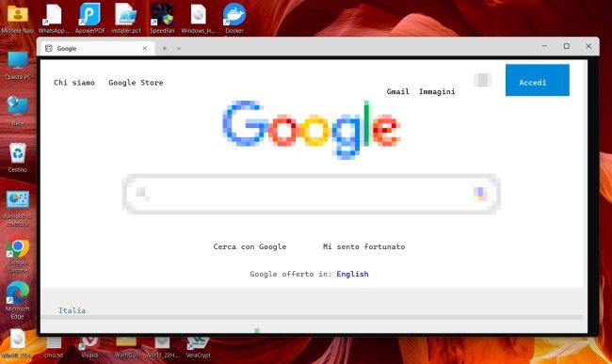Viewport: 612px width, 364px height.
Task: Launch the VeraCrypt shortcut
Action: [198, 347]
